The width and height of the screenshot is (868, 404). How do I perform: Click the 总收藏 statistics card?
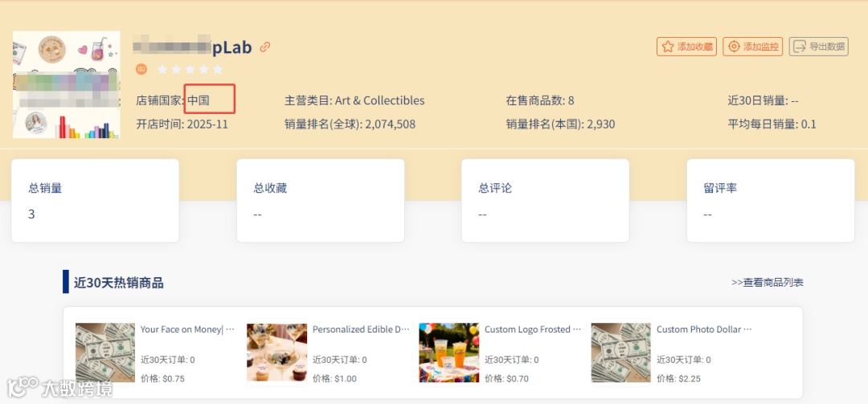pyautogui.click(x=321, y=201)
